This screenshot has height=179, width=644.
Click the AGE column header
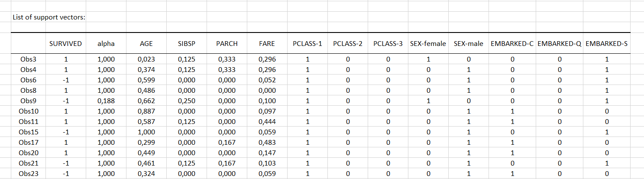pyautogui.click(x=146, y=44)
